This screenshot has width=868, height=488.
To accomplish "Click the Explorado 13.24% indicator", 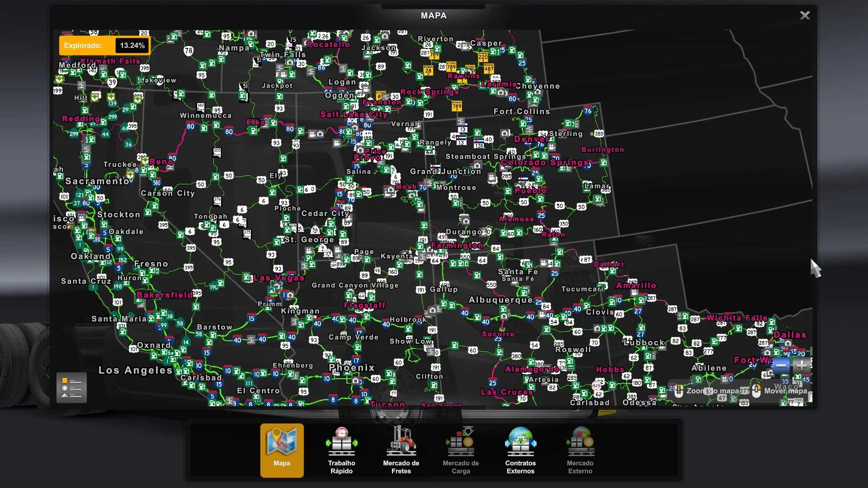I will click(104, 46).
